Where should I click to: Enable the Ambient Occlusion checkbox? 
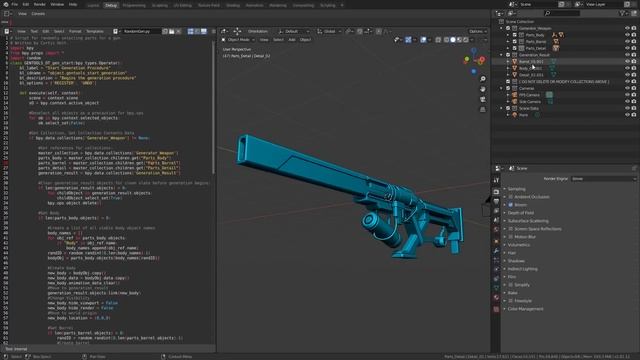511,197
